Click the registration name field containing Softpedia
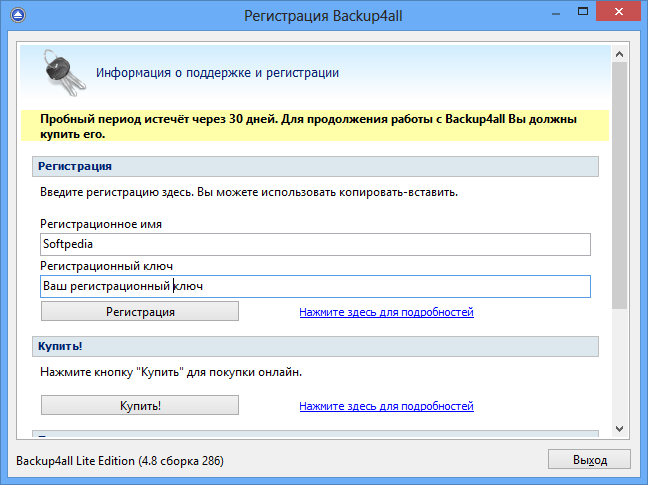The image size is (648, 485). coord(315,245)
